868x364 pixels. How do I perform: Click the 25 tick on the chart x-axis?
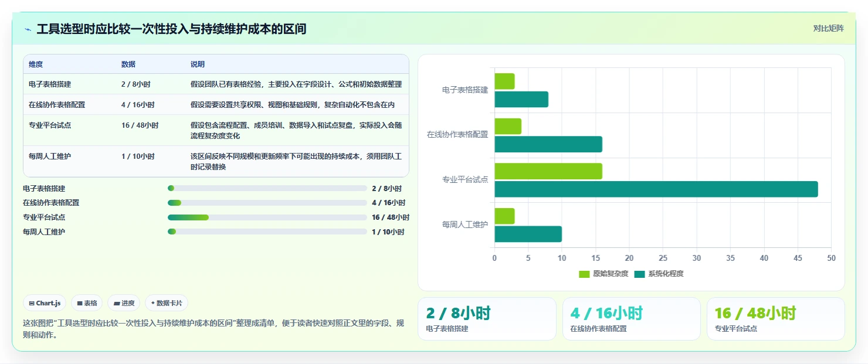tap(663, 258)
